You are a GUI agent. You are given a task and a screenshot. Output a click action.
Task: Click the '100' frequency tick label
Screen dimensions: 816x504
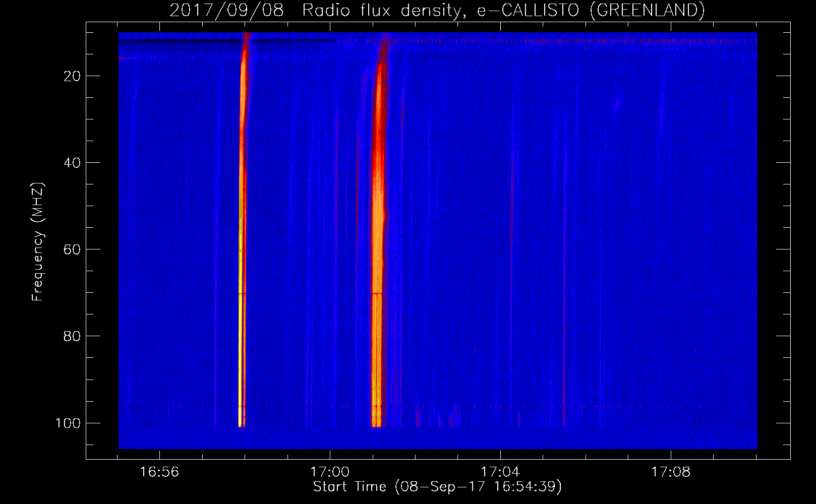68,423
